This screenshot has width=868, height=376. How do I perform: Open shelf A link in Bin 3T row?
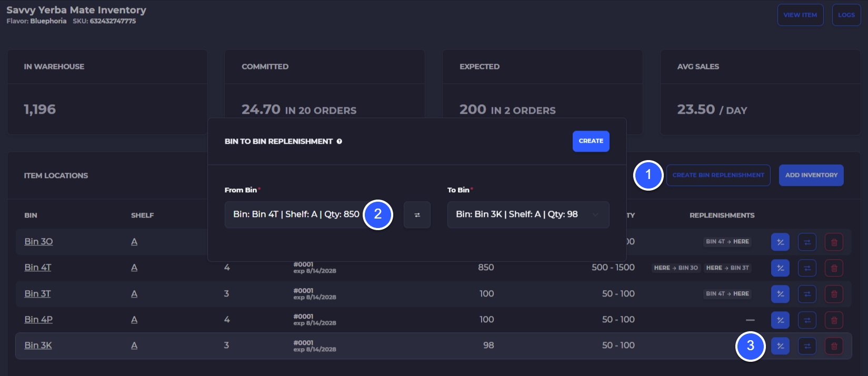134,293
